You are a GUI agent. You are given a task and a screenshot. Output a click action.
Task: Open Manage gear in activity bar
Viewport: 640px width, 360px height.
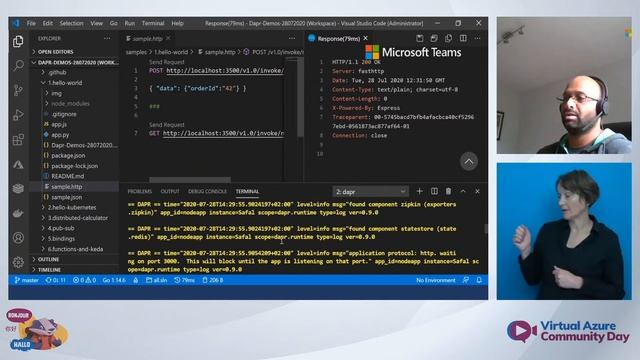coord(18,262)
